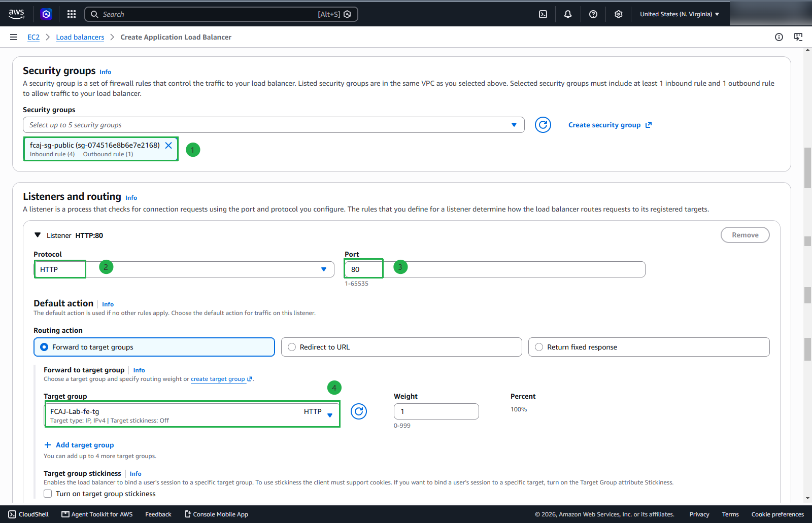This screenshot has height=523, width=812.
Task: Open the services grid menu icon
Action: pyautogui.click(x=72, y=14)
